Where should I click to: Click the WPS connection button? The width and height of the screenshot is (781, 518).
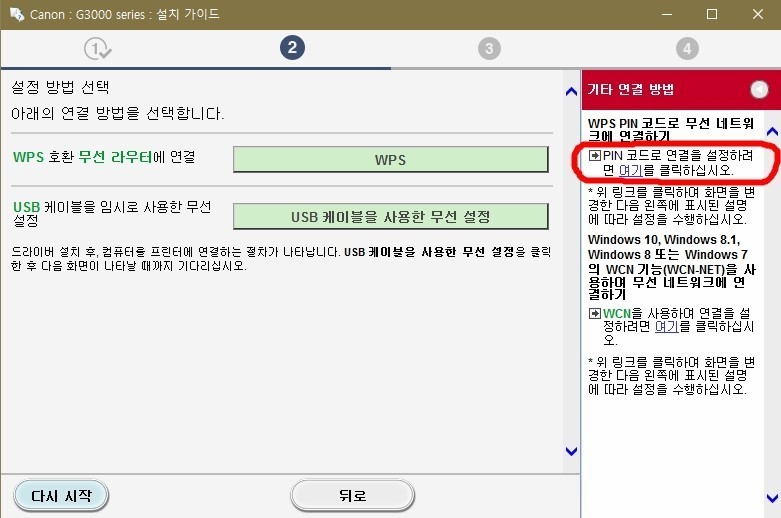(x=390, y=159)
